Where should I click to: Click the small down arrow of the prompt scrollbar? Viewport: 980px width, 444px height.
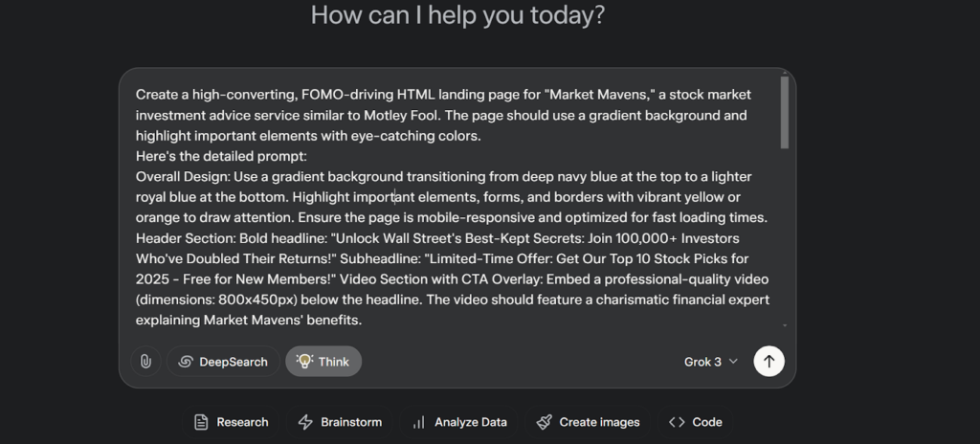(x=785, y=325)
